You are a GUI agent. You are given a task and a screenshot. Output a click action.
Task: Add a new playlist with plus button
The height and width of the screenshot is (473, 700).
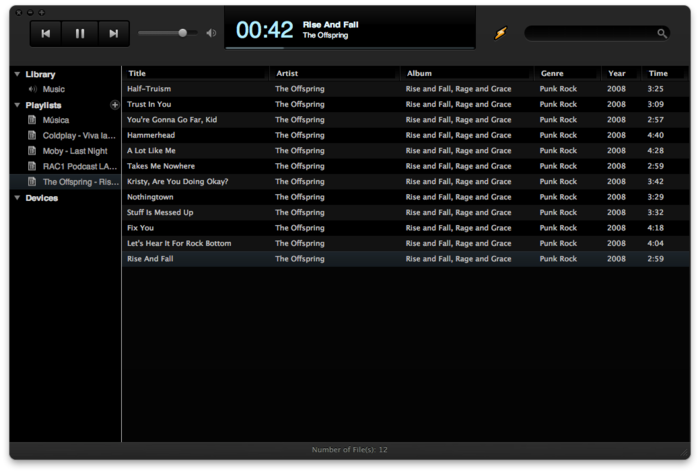coord(115,105)
